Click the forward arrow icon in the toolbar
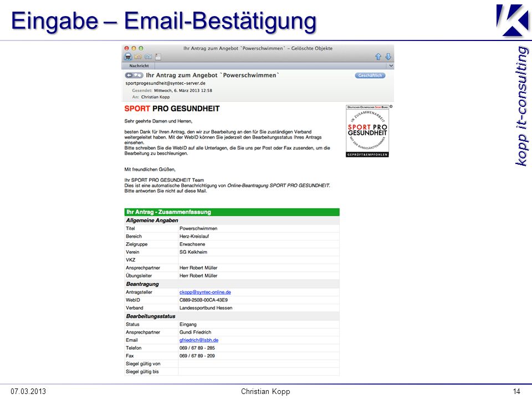 tap(148, 57)
